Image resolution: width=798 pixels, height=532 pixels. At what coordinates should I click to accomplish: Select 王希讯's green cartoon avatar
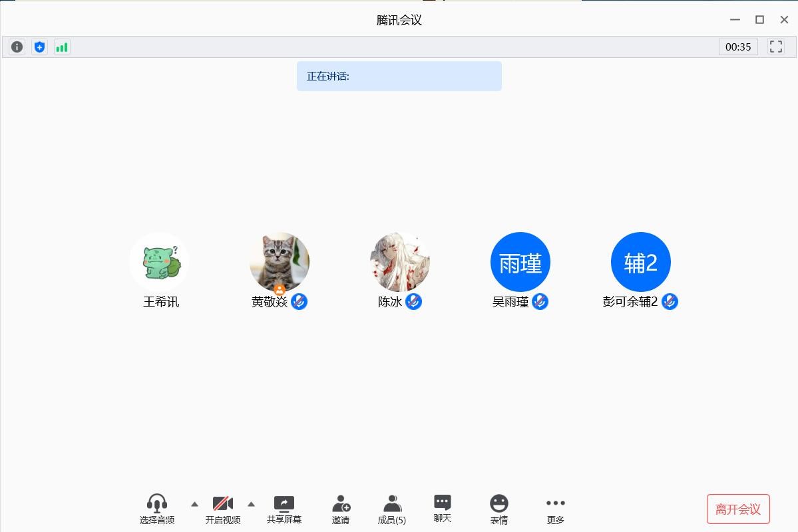pos(159,262)
